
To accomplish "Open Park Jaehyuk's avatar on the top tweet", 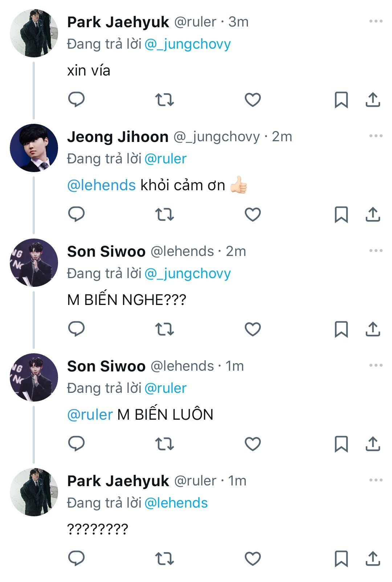I will coord(34,33).
